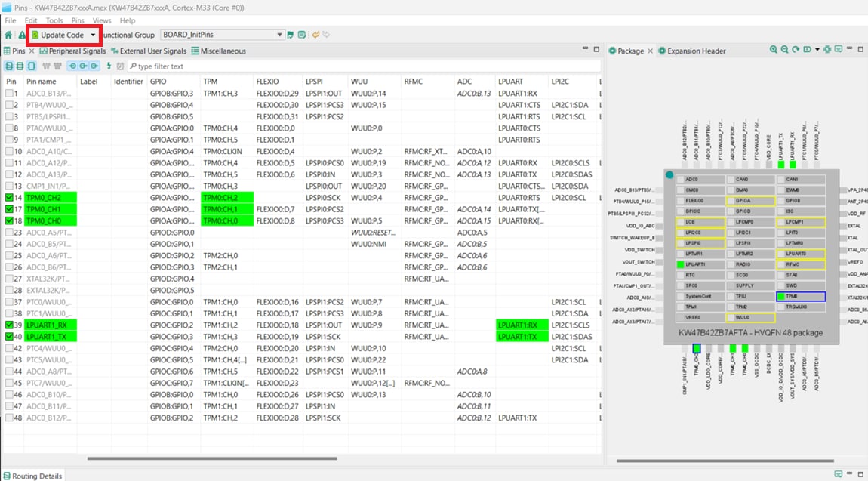
Task: Click the undo arrow icon in toolbar
Action: [x=316, y=35]
